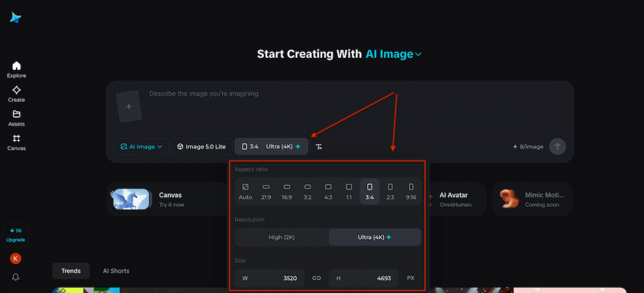Expand the AI Image heading dropdown
The height and width of the screenshot is (293, 644).
pos(393,54)
